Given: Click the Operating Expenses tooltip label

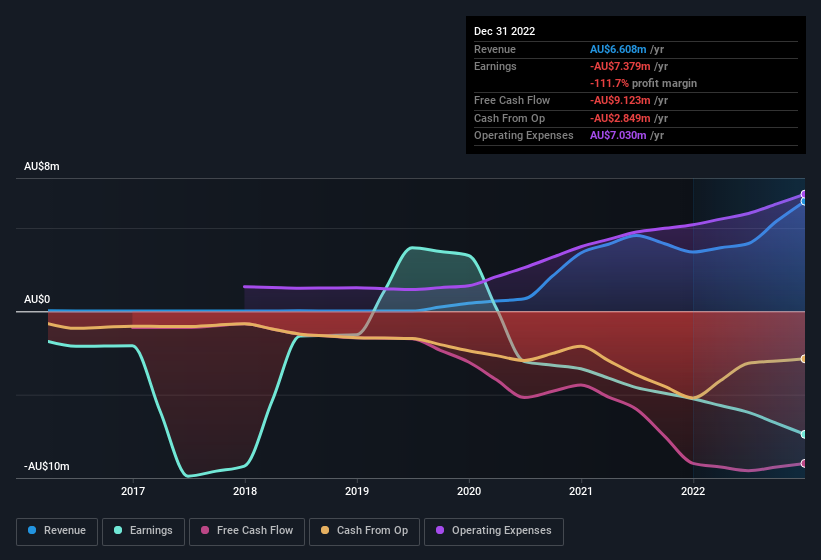Looking at the screenshot, I should [x=524, y=135].
